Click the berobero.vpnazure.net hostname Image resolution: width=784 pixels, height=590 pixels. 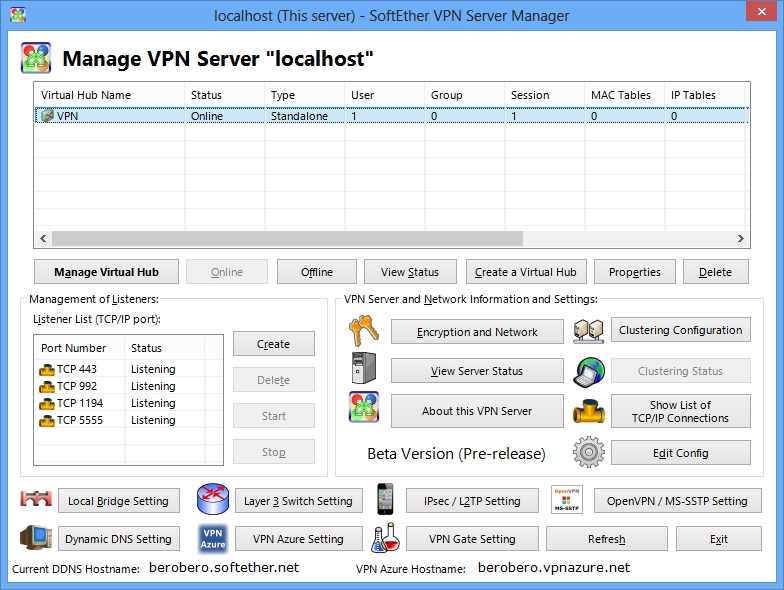click(x=554, y=568)
